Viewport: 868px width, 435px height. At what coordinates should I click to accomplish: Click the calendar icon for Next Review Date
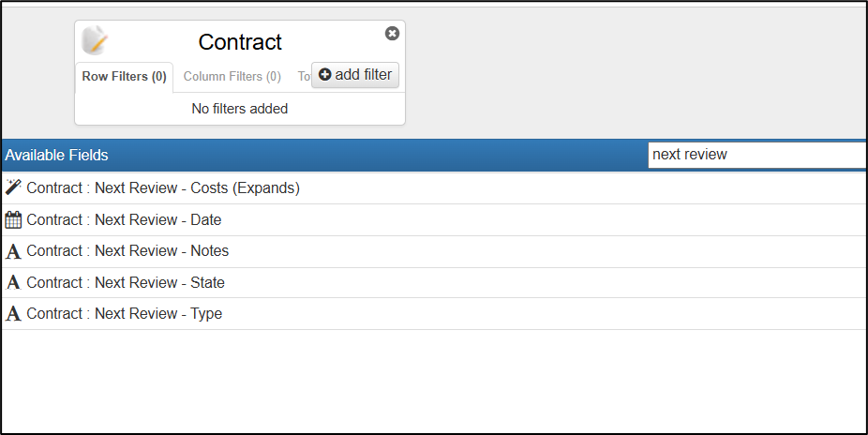point(13,219)
